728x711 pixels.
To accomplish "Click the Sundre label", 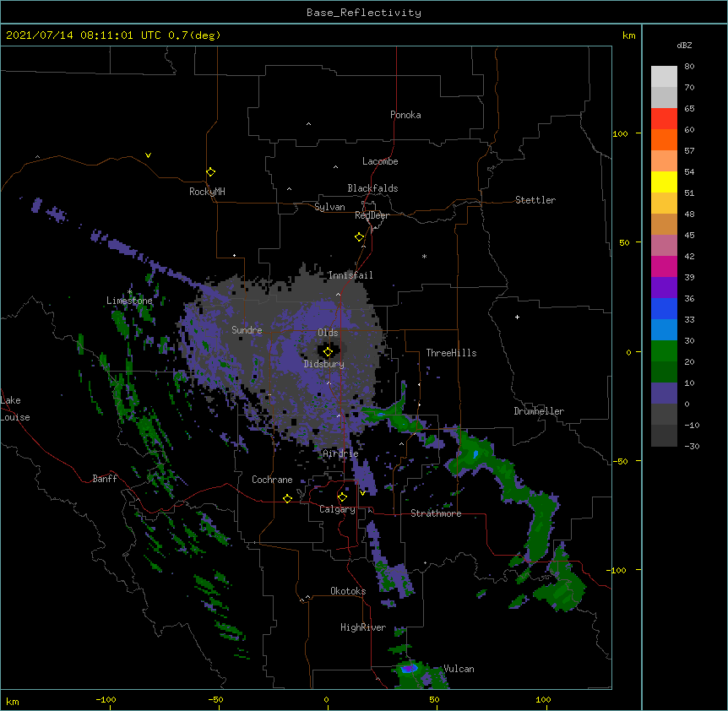I will 247,330.
